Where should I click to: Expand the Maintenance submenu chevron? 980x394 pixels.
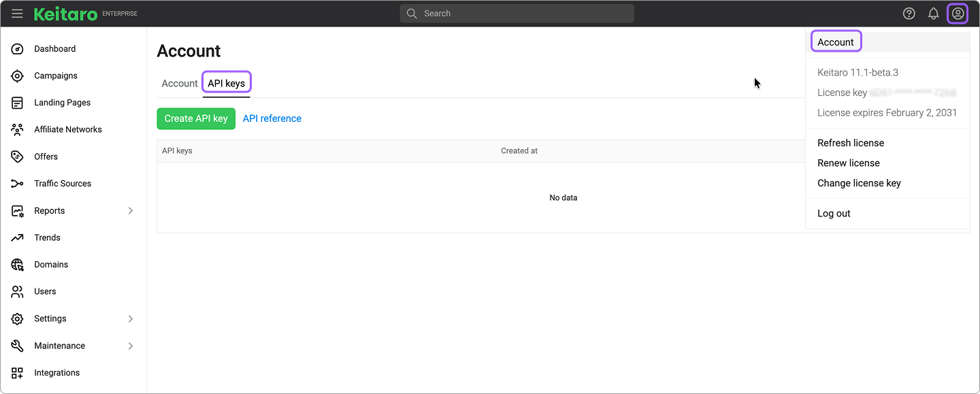point(131,346)
